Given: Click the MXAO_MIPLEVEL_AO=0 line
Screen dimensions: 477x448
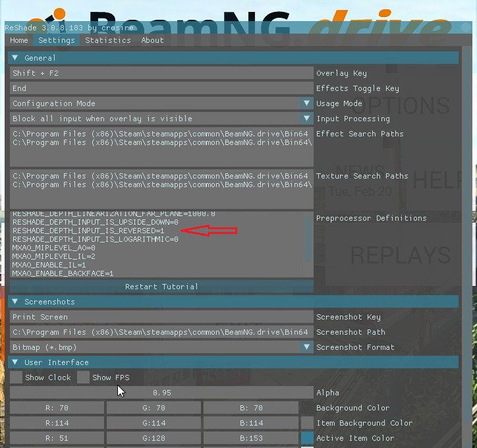Looking at the screenshot, I should pyautogui.click(x=54, y=248).
